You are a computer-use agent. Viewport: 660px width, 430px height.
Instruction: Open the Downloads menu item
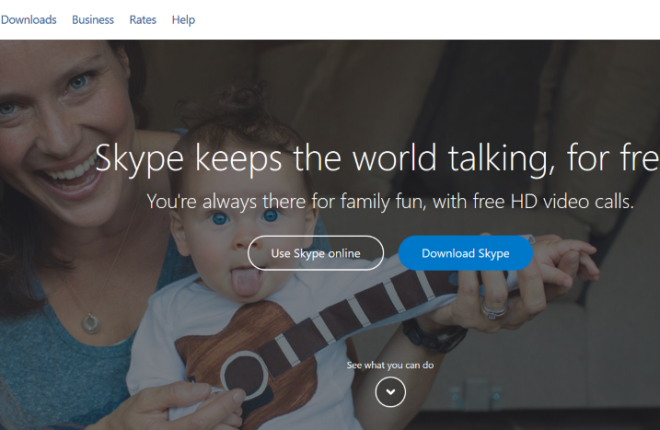pos(28,20)
